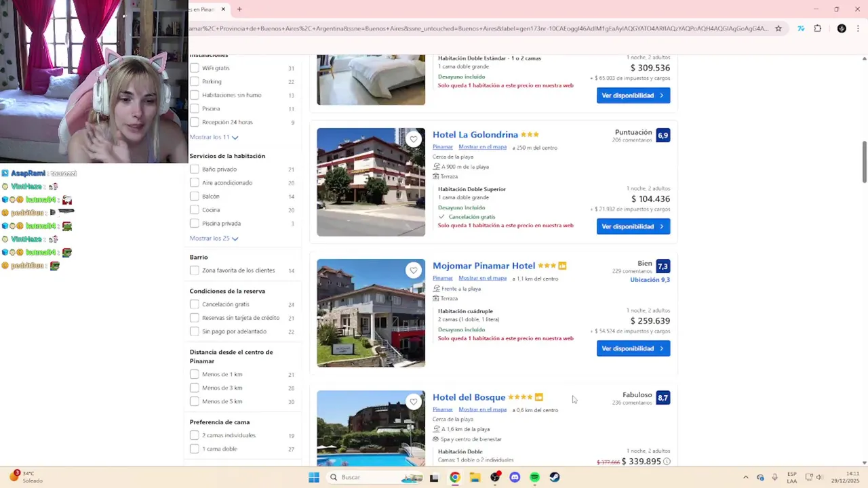
Task: Tick the 2 camas individuales checkbox
Action: click(195, 435)
